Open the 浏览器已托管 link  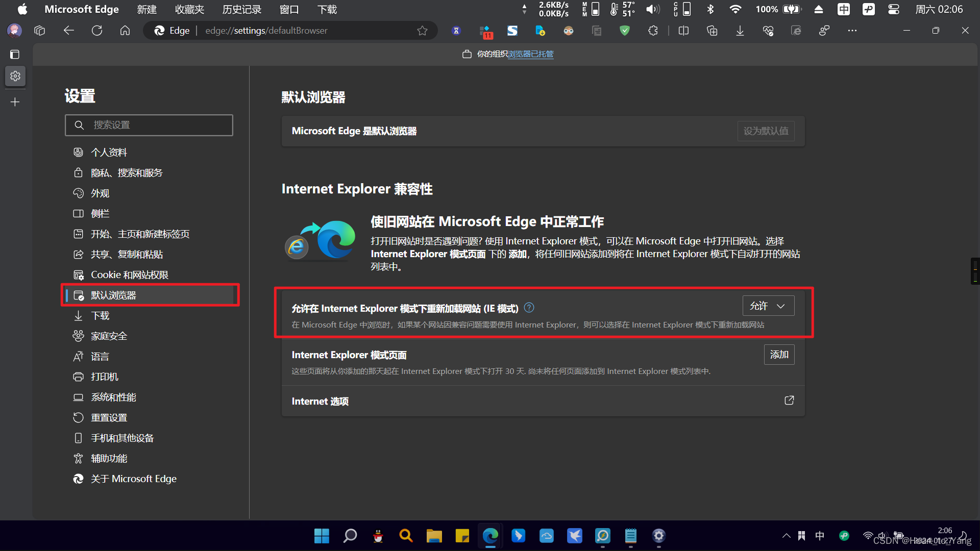pyautogui.click(x=530, y=54)
